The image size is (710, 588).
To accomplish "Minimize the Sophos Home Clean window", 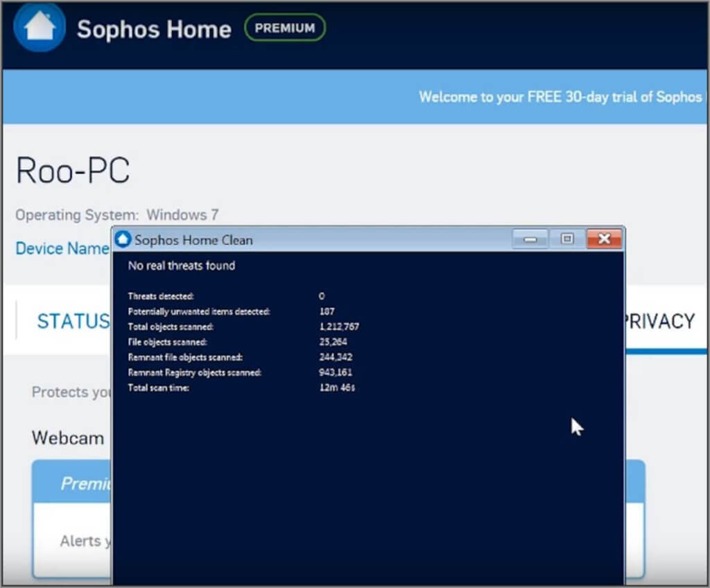I will pyautogui.click(x=530, y=239).
